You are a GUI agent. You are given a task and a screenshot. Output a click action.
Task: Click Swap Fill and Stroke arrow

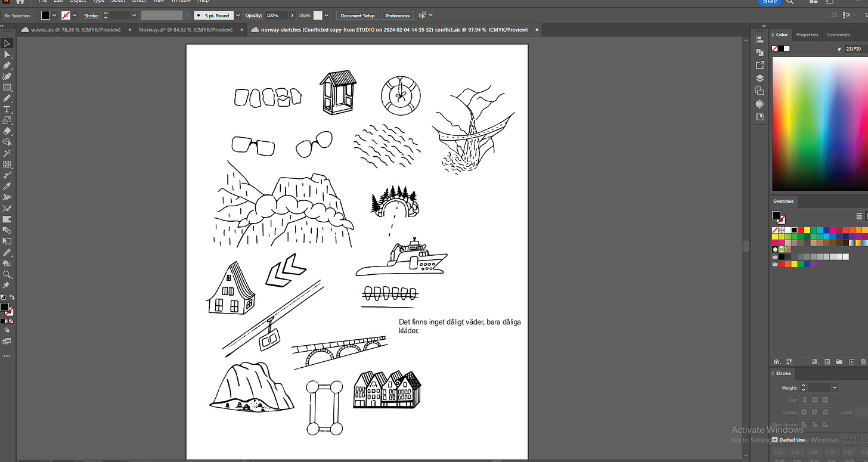click(12, 297)
